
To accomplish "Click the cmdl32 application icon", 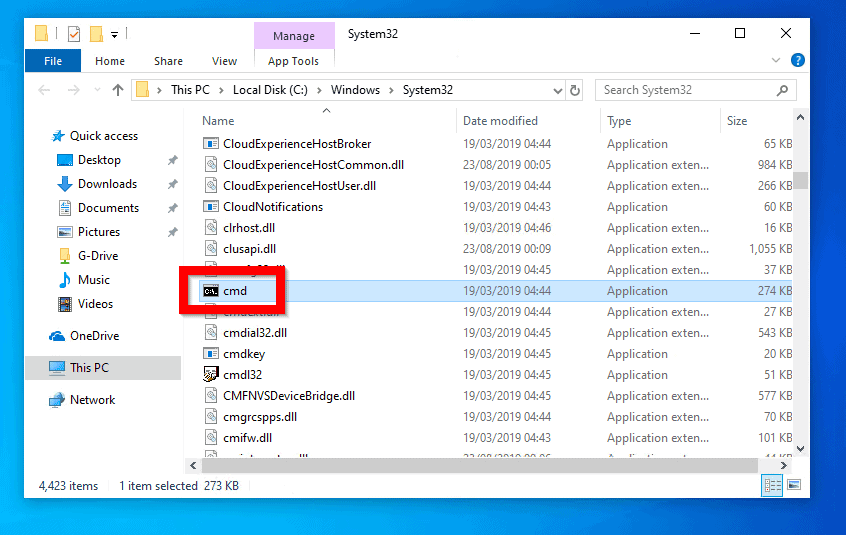I will coord(210,374).
